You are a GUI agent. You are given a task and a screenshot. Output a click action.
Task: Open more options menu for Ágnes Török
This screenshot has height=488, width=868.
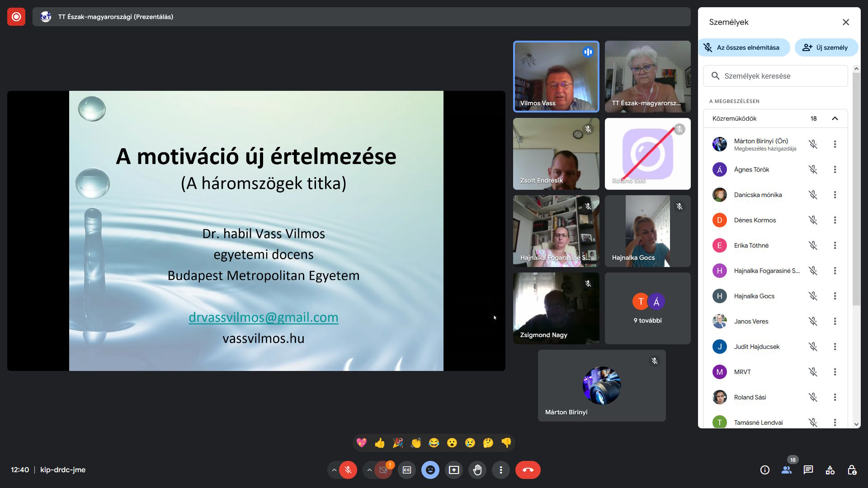[x=835, y=169]
